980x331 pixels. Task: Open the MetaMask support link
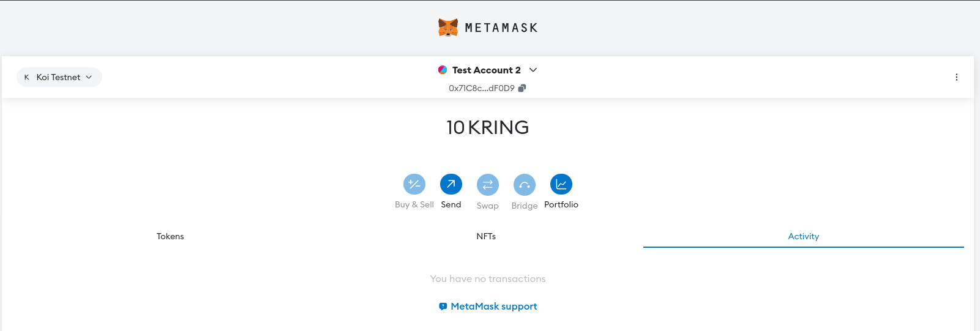494,307
